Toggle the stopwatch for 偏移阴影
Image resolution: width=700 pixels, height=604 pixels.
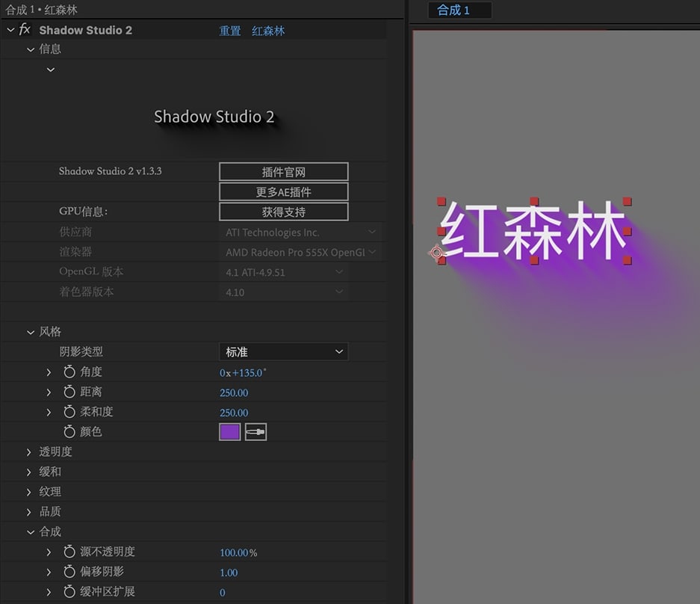[x=69, y=571]
